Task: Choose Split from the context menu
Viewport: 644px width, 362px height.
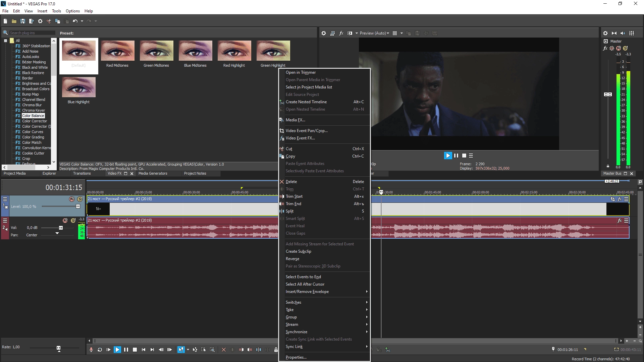Action: [x=324, y=211]
